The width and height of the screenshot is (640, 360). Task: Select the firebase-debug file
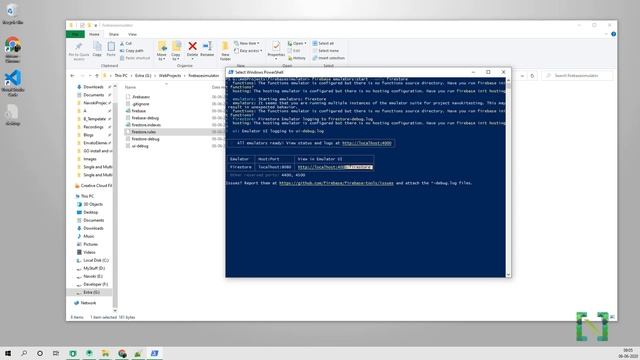point(145,118)
